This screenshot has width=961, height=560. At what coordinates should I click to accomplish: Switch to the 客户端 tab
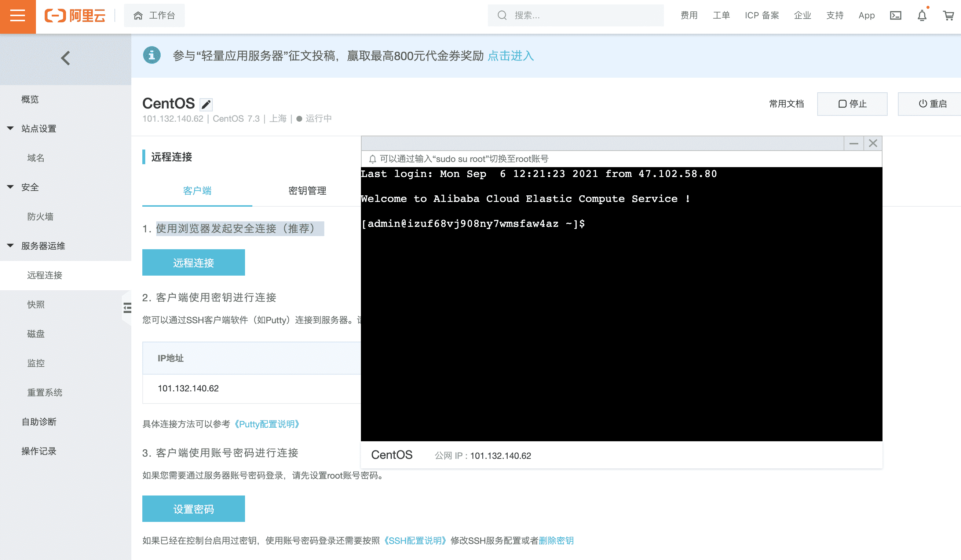click(x=197, y=191)
